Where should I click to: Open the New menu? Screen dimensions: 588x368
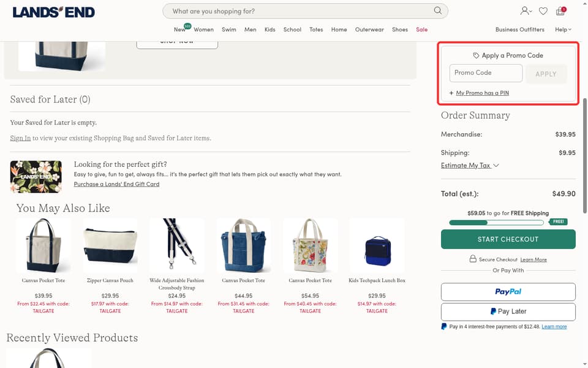pyautogui.click(x=179, y=29)
